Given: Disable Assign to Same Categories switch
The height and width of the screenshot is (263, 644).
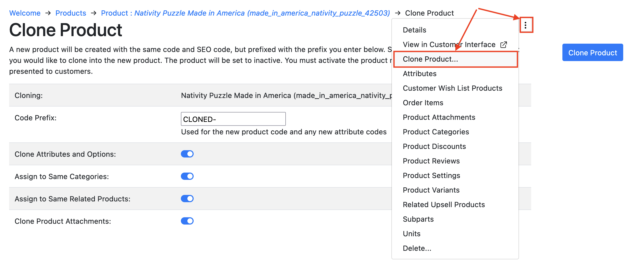Looking at the screenshot, I should point(187,176).
